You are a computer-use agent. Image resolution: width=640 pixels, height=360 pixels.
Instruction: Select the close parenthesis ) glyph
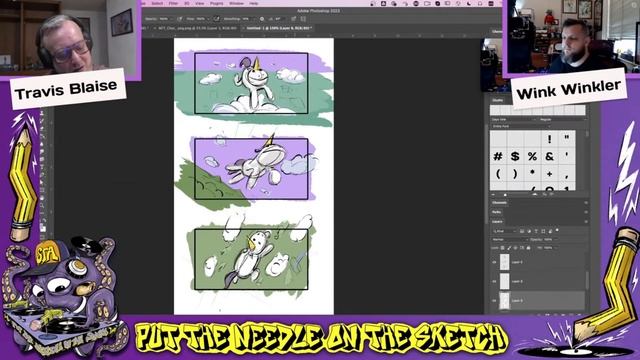515,173
